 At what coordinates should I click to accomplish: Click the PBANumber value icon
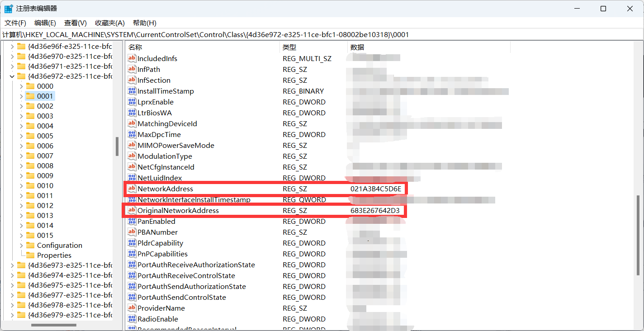click(x=132, y=232)
